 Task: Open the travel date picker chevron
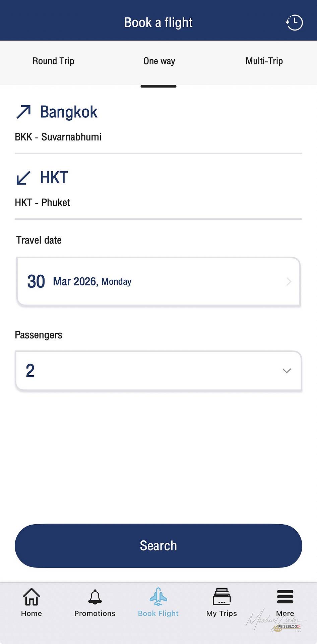click(289, 281)
